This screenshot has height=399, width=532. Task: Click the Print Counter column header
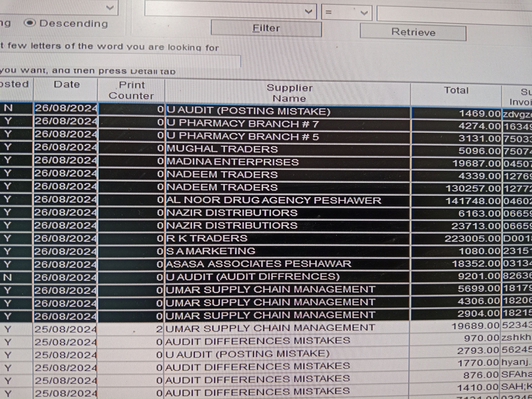[x=131, y=90]
